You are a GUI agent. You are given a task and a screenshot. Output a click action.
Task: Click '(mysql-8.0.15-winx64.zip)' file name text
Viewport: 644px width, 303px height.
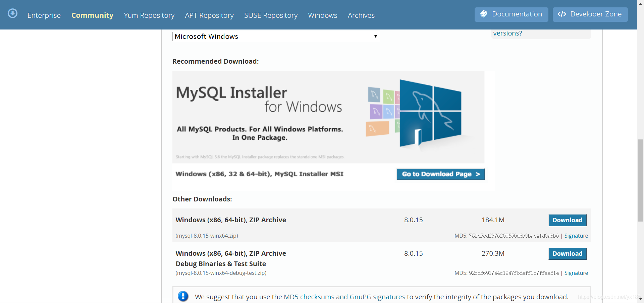[207, 236]
